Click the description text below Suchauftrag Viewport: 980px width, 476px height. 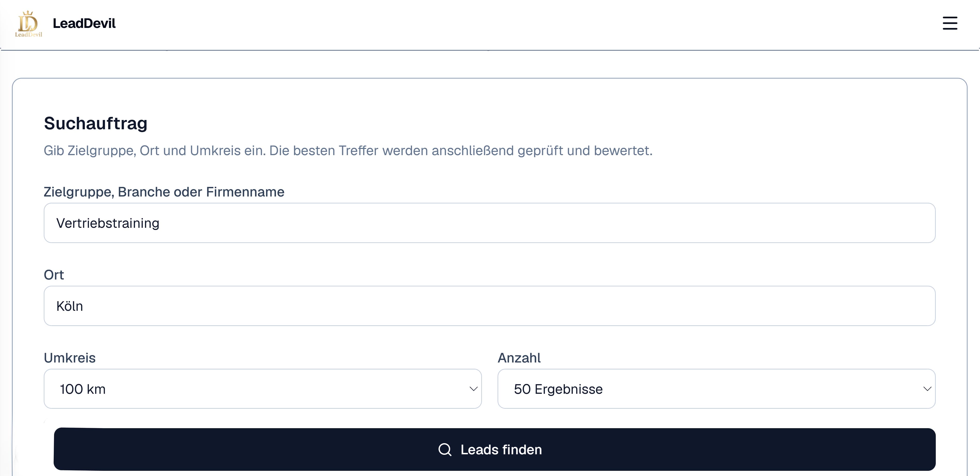(348, 151)
